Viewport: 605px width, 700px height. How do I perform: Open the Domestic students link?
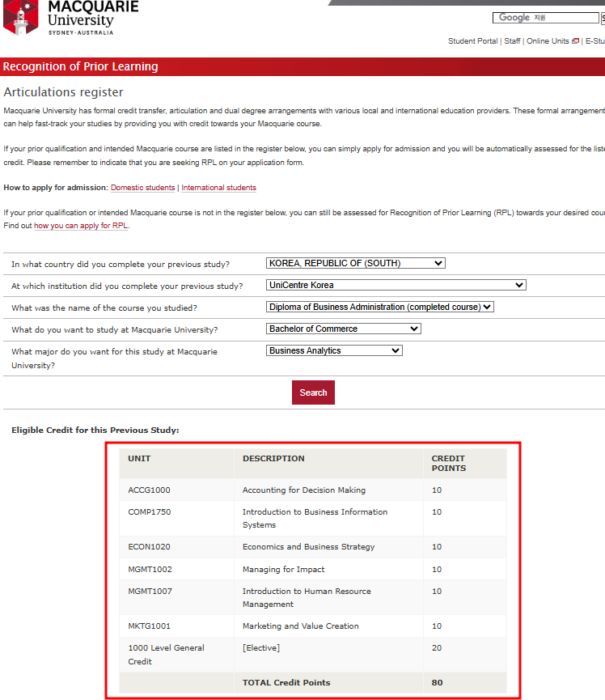(143, 188)
